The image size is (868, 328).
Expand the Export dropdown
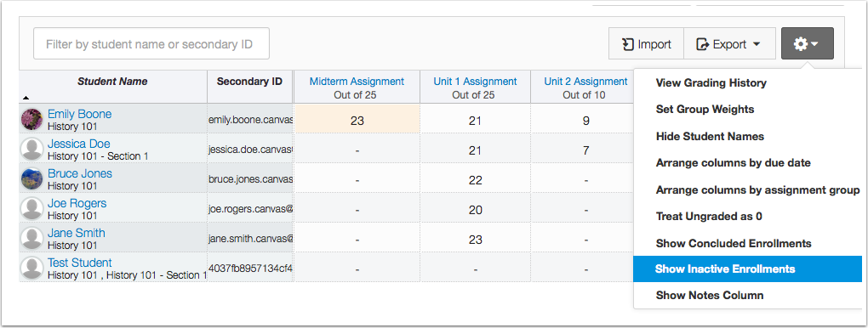[729, 43]
